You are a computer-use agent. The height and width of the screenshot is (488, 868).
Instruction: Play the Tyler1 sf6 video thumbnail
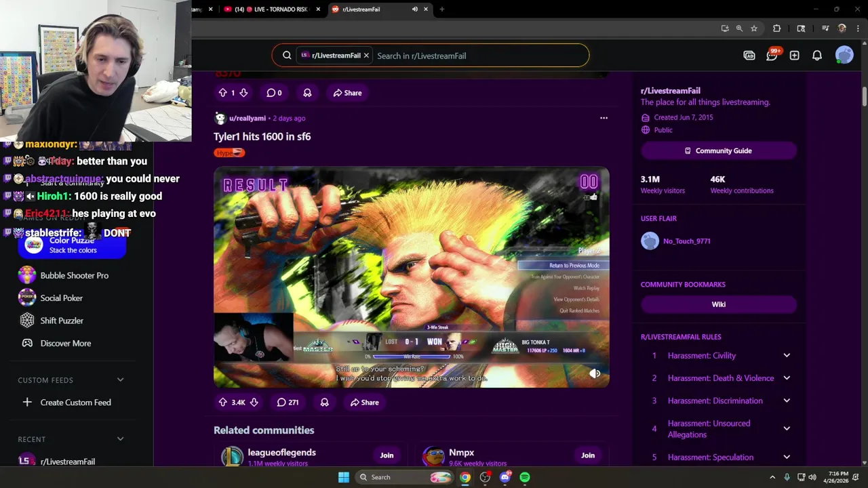click(x=411, y=277)
